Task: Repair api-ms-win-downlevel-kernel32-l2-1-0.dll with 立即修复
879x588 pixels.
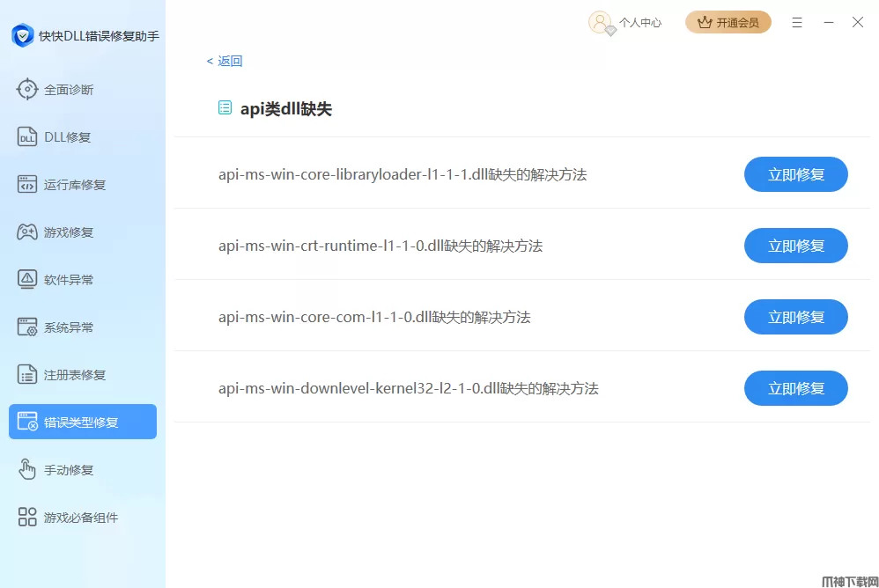Action: coord(795,388)
